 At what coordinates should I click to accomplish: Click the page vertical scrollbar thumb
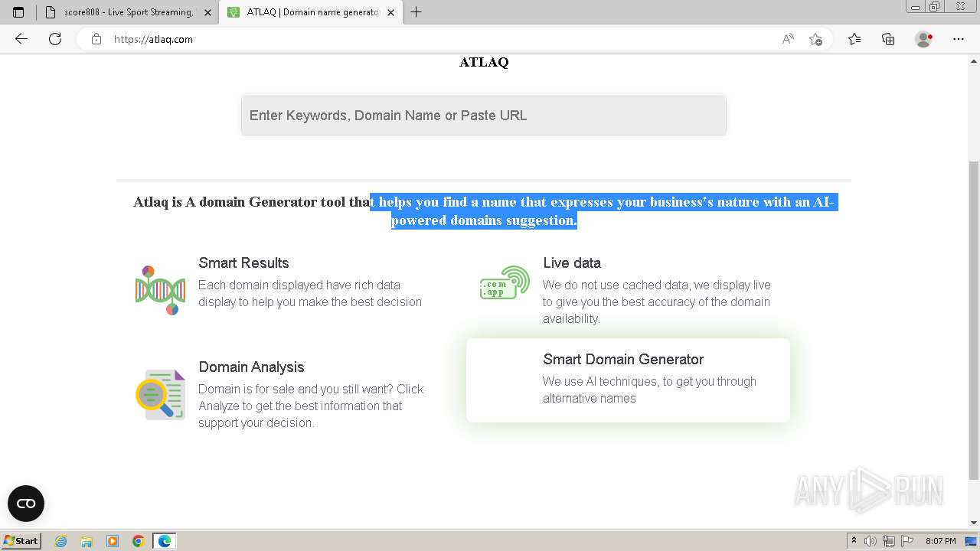pyautogui.click(x=974, y=320)
